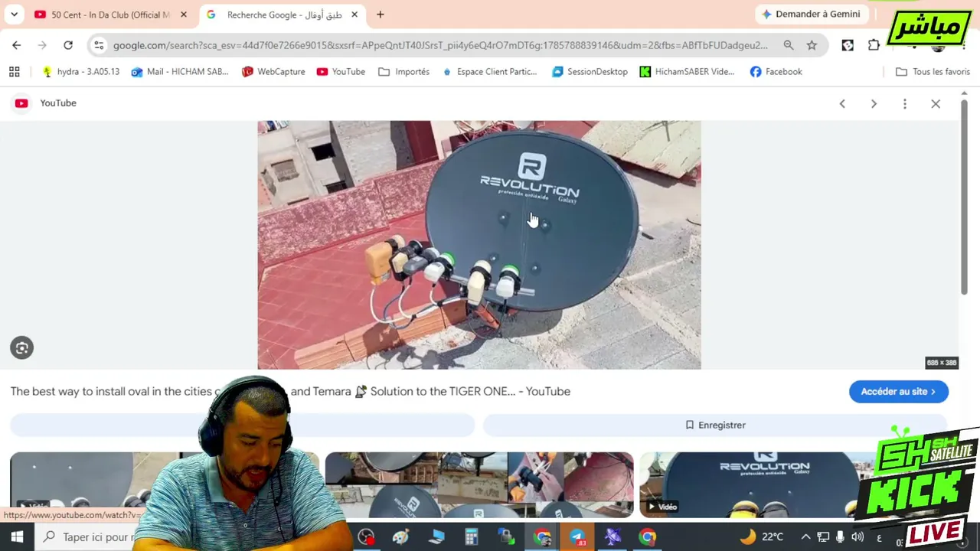Click the page vertical scrollbar
Viewport: 980px width, 551px height.
(964, 199)
